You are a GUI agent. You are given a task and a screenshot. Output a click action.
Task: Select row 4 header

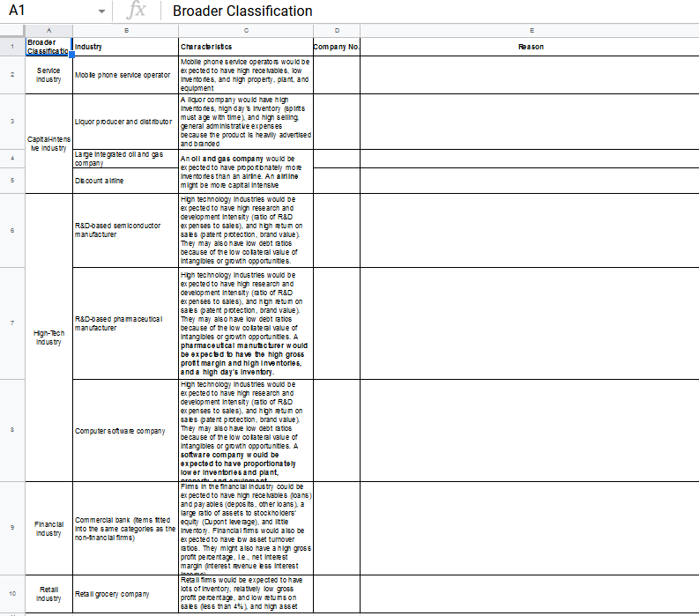pyautogui.click(x=12, y=159)
